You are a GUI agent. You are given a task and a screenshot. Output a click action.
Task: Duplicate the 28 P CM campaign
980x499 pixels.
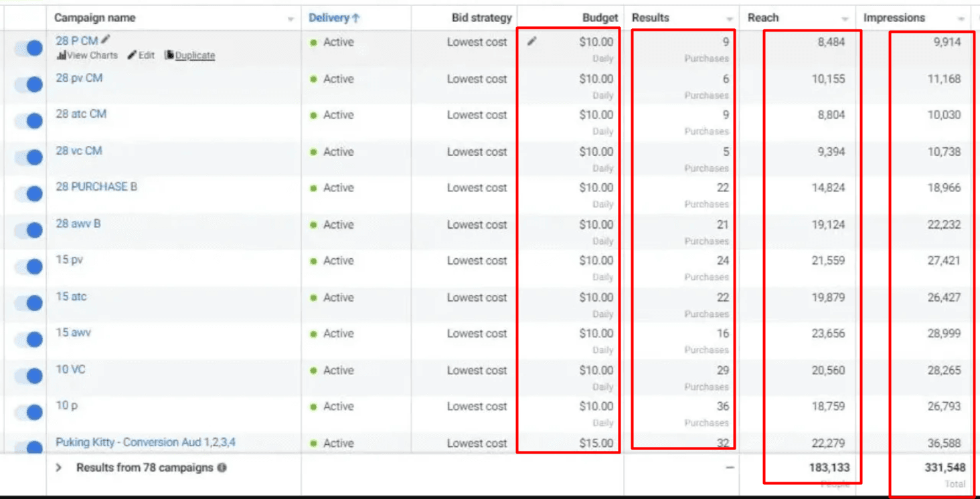point(190,56)
